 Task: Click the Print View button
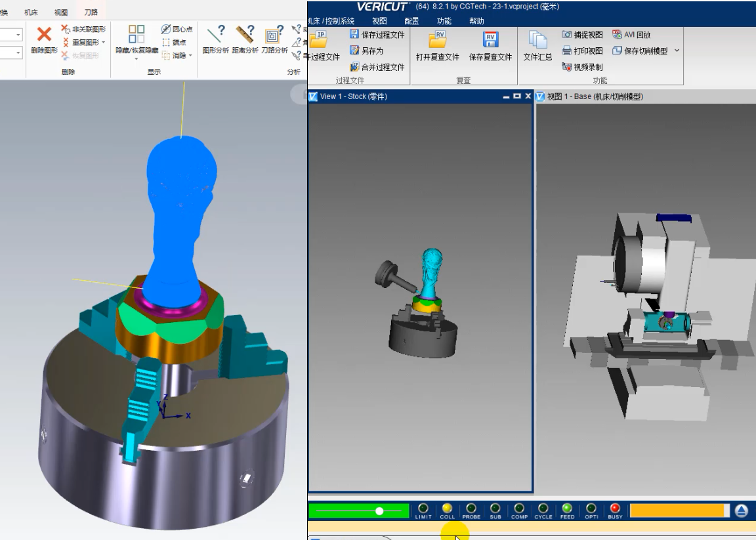click(x=582, y=51)
